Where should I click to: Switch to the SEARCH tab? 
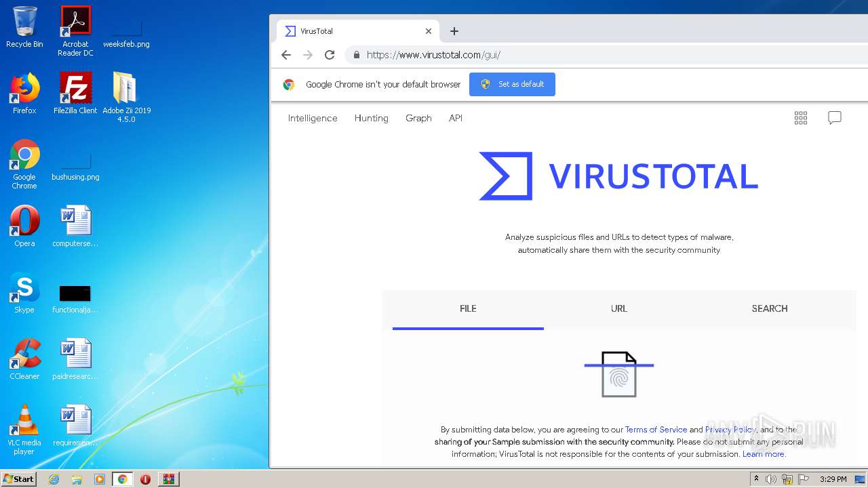point(770,309)
